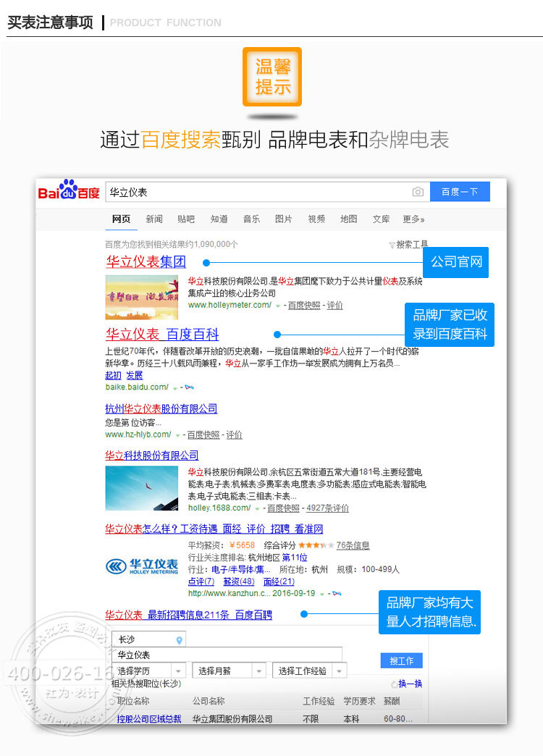
Task: Switch to the 视频 tab
Action: pos(316,219)
